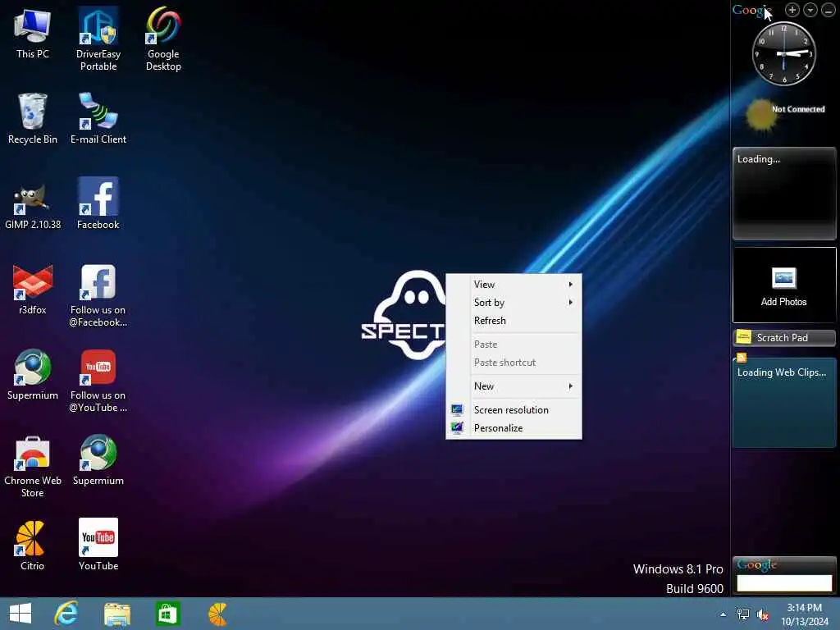The height and width of the screenshot is (630, 840).
Task: Launch Internet Explorer from the taskbar
Action: [67, 614]
